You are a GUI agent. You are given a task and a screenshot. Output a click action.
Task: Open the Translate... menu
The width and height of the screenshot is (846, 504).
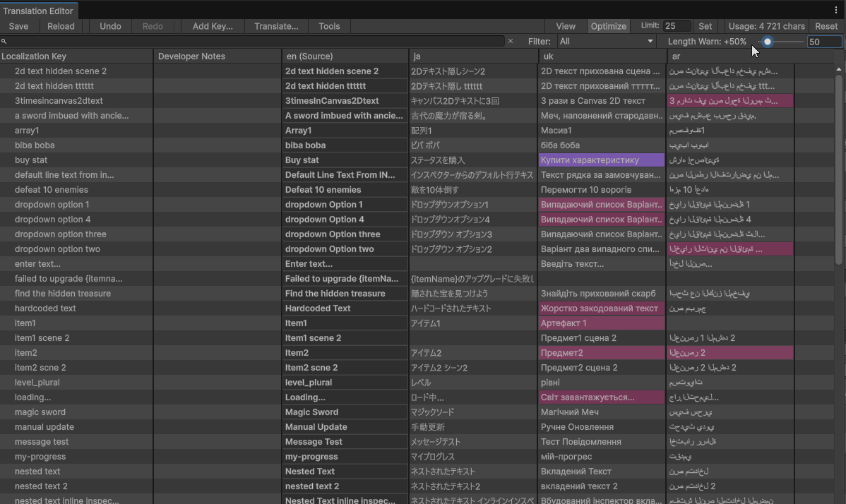(276, 26)
